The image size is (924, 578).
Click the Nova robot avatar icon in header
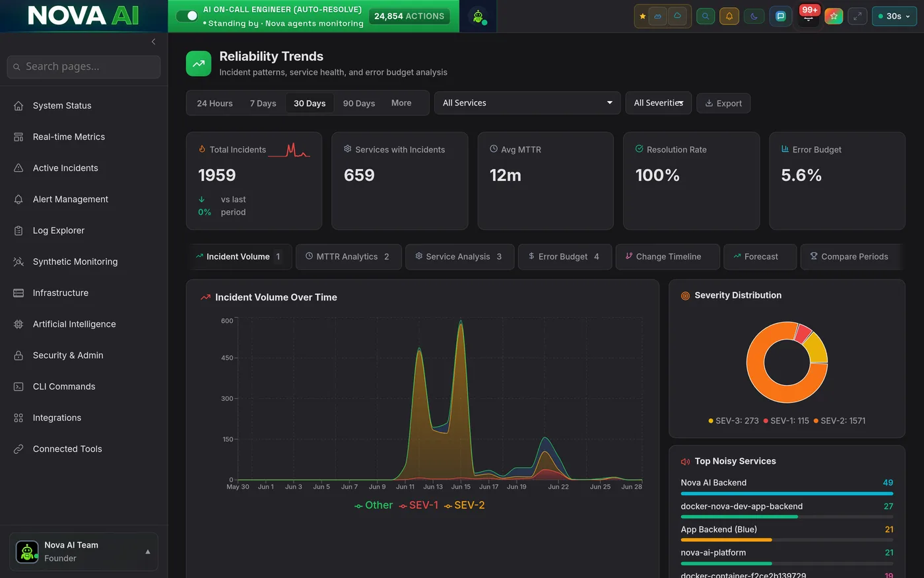pos(478,17)
